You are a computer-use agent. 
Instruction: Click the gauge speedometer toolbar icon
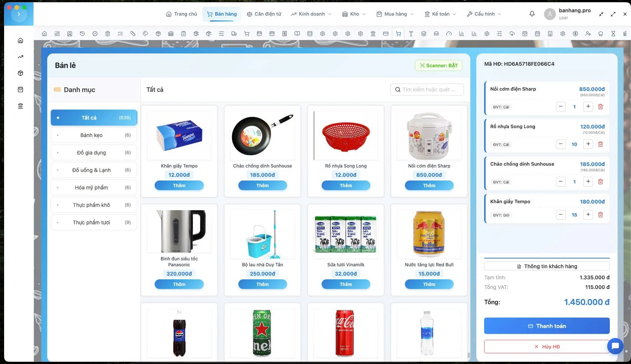[449, 33]
